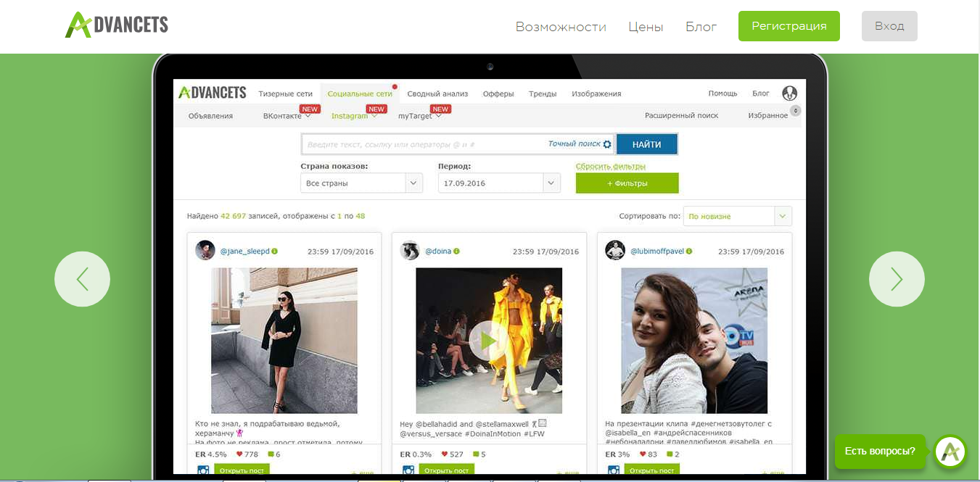Open the Есть вопросы? chat prompt
Viewport: 980px width, 482px height.
(880, 452)
